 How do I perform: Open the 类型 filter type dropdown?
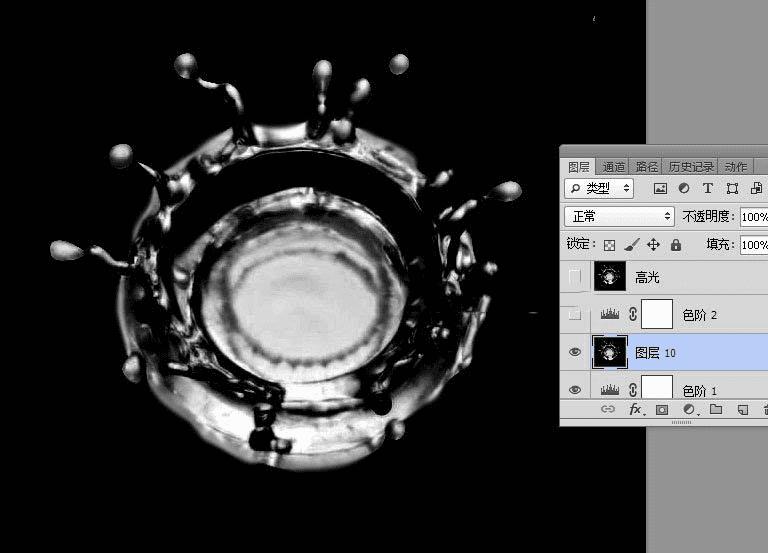click(599, 189)
